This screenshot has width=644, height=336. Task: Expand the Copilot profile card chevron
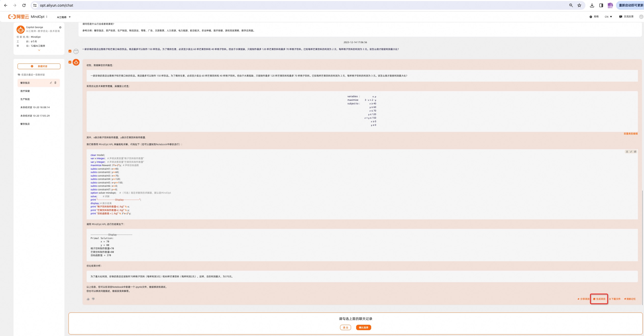[x=39, y=50]
